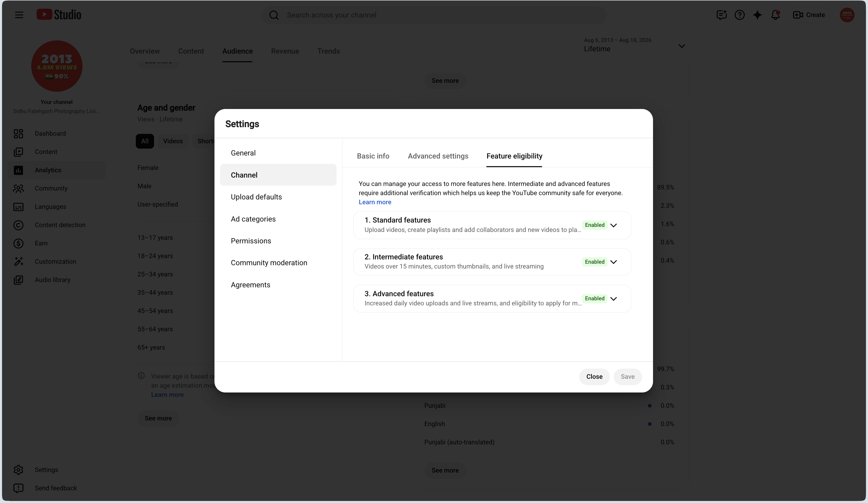The width and height of the screenshot is (868, 503).
Task: Click the Female gender row label
Action: (148, 168)
